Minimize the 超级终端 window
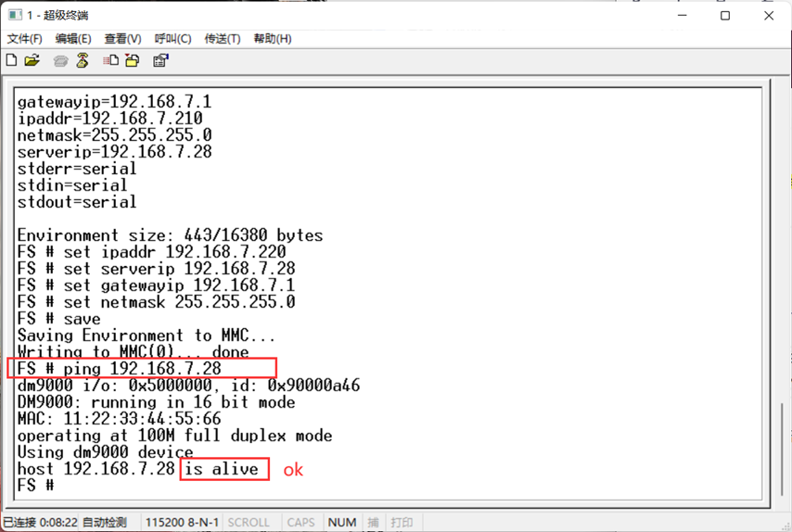 pyautogui.click(x=683, y=16)
